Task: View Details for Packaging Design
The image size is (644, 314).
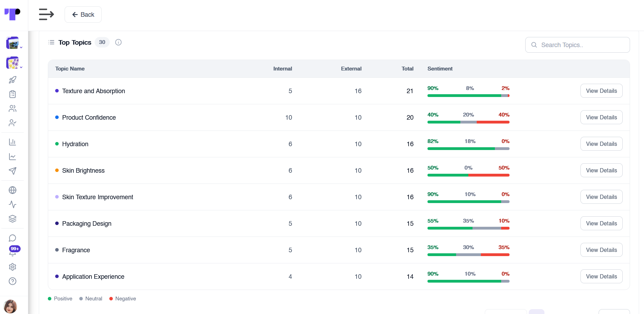Action: [x=601, y=223]
